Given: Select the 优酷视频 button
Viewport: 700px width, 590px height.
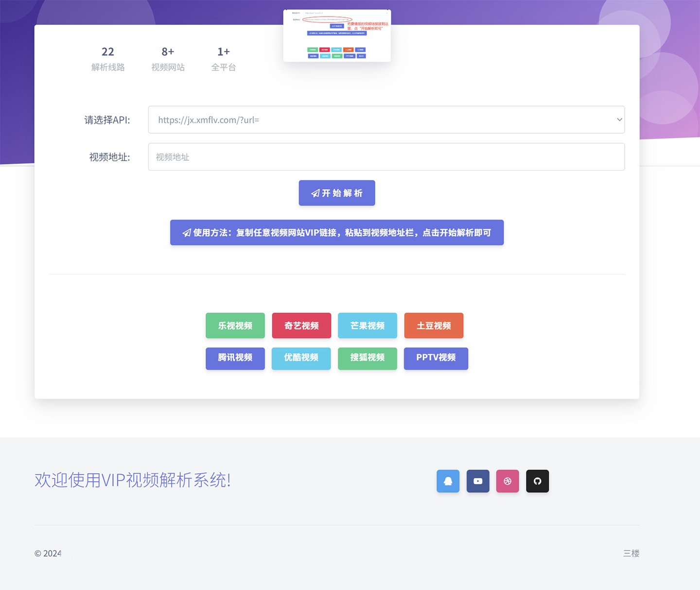Looking at the screenshot, I should pos(301,358).
